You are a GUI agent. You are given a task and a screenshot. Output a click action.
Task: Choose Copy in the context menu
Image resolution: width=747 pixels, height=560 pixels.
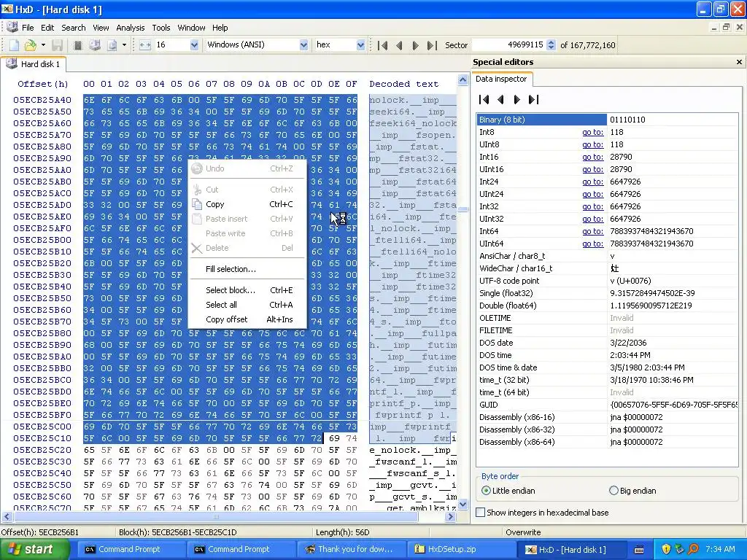tap(247, 204)
